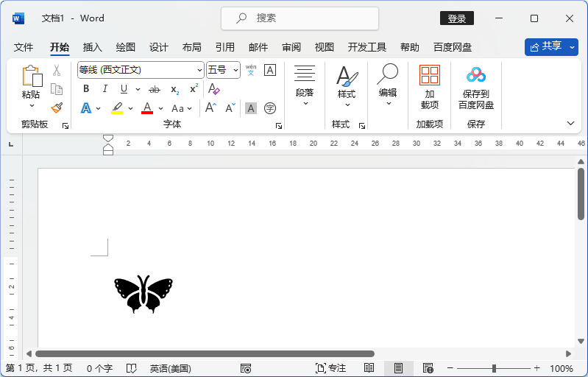Click the Sign in button
588x377 pixels.
pos(457,18)
